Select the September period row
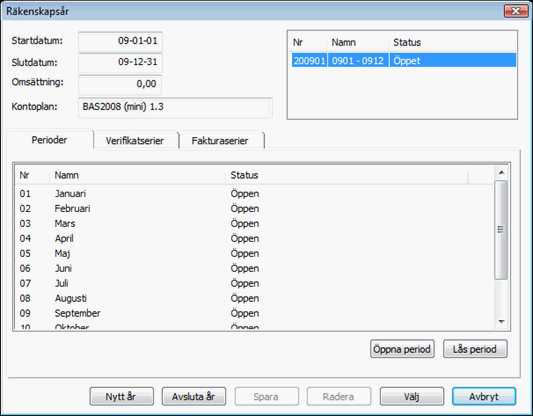Viewport: 533px width, 416px height. [x=254, y=313]
